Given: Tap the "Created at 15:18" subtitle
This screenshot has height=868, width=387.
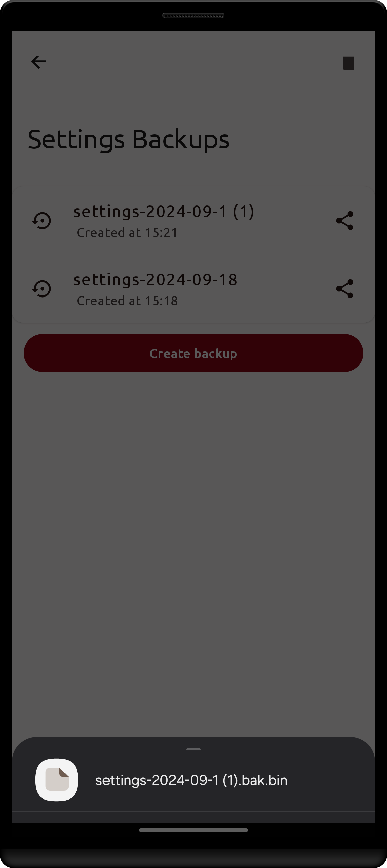Looking at the screenshot, I should pos(127,301).
